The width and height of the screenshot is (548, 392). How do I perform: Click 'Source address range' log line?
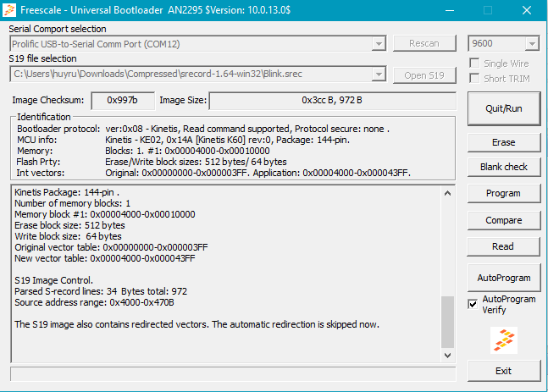94,302
